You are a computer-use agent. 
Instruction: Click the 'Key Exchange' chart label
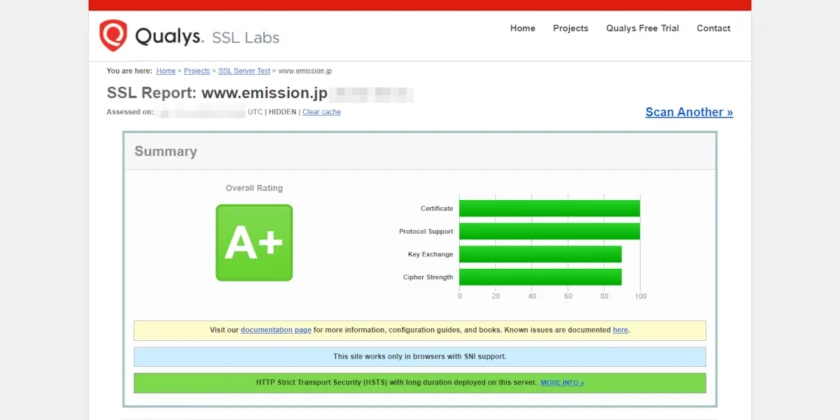click(430, 254)
